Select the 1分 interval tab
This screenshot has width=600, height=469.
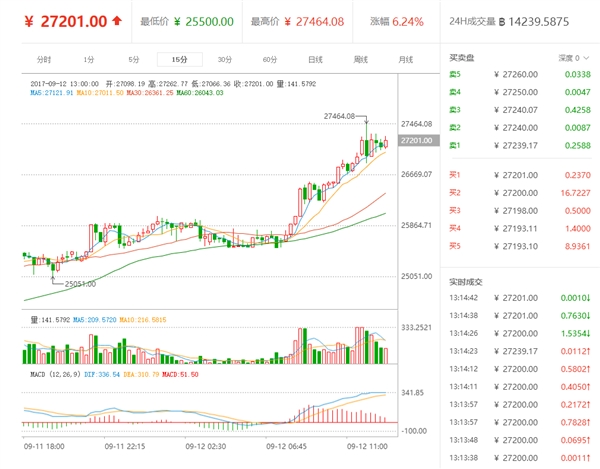click(89, 60)
